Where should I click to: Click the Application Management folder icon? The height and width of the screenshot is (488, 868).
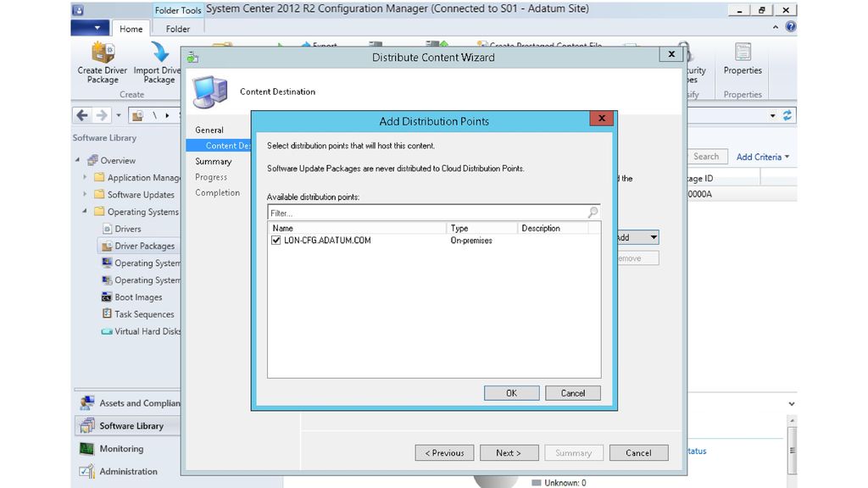(99, 177)
